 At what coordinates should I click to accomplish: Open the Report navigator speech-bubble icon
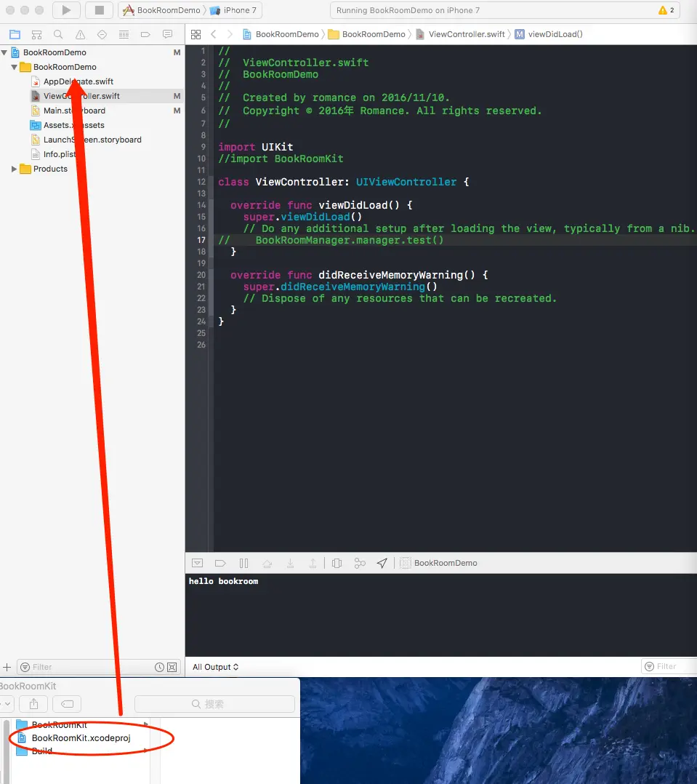click(x=167, y=34)
